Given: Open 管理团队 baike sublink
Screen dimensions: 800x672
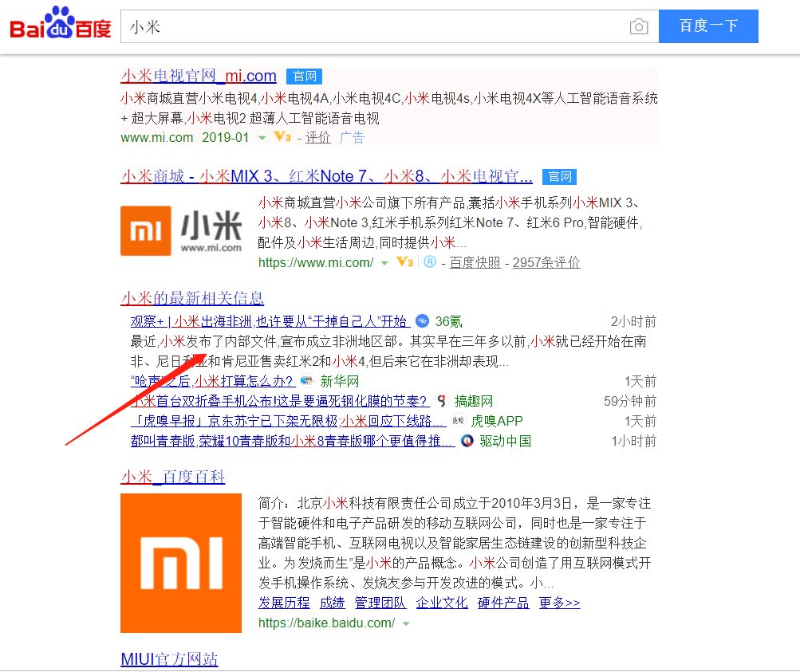Looking at the screenshot, I should pos(380,603).
